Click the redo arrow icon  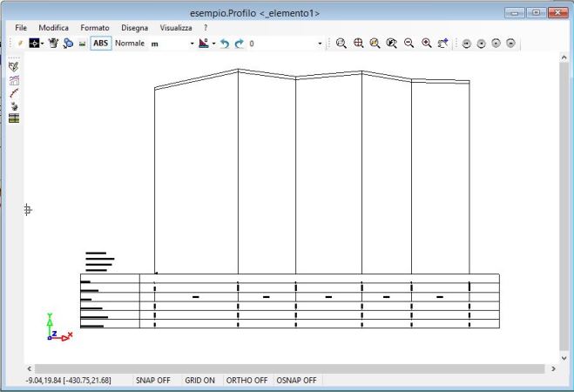[239, 43]
